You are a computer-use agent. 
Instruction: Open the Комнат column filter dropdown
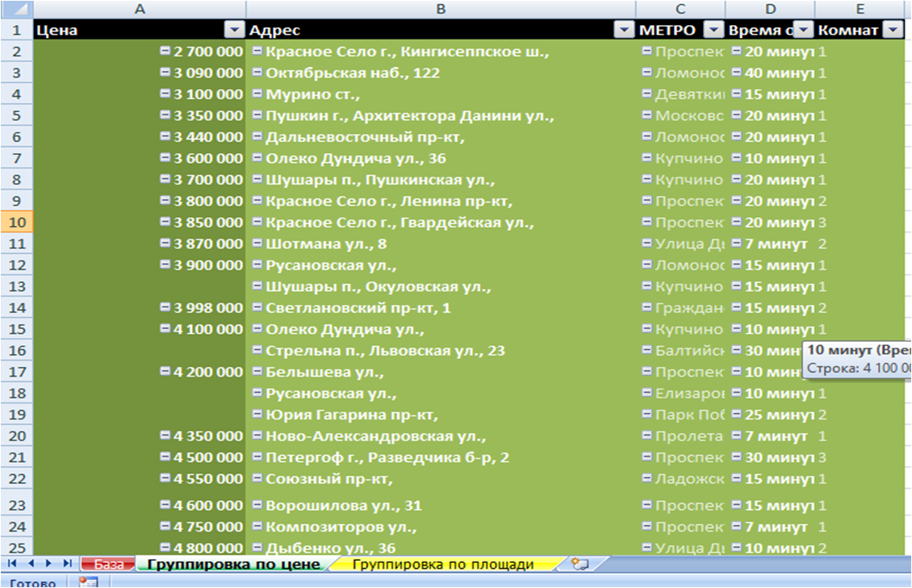(892, 31)
